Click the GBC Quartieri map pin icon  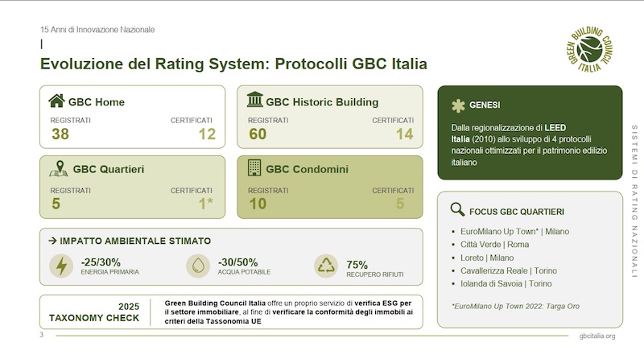(58, 169)
